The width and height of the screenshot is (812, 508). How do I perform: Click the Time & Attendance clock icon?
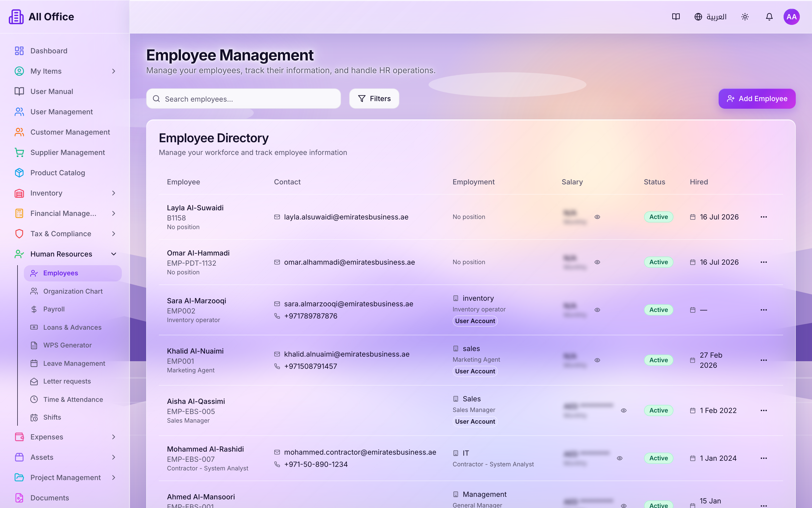click(34, 400)
